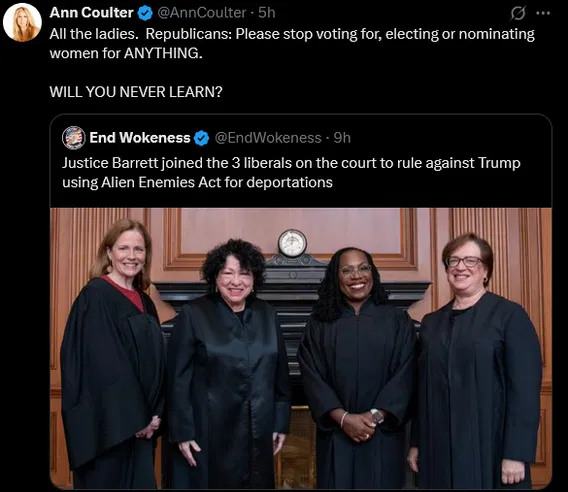This screenshot has width=568, height=492.
Task: Open End Wokeness profile avatar
Action: (74, 138)
